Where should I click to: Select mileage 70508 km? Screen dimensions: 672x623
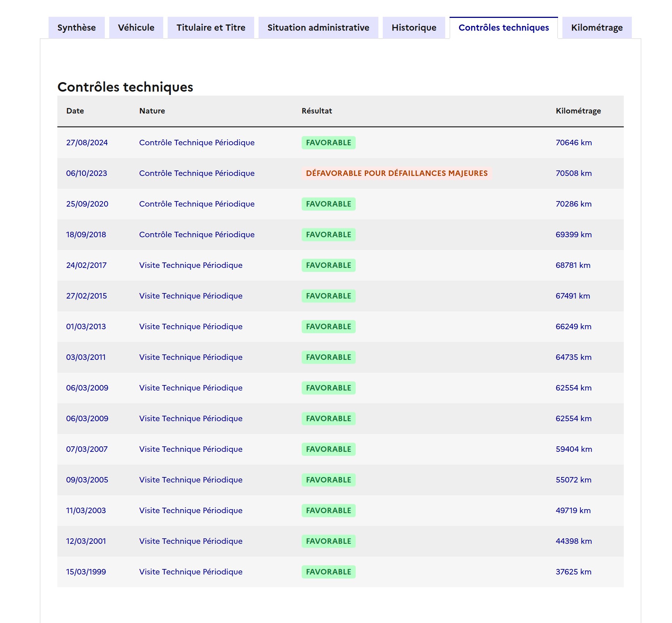[x=574, y=173]
